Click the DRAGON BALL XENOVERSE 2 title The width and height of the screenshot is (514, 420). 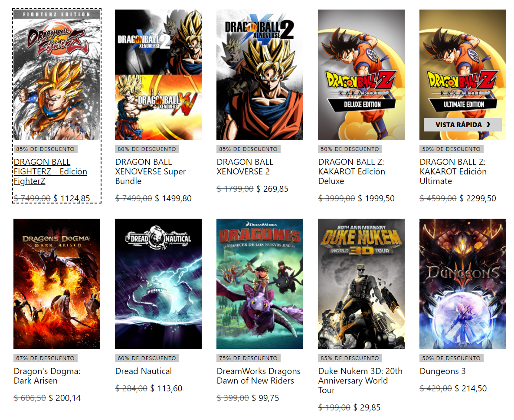tap(245, 167)
